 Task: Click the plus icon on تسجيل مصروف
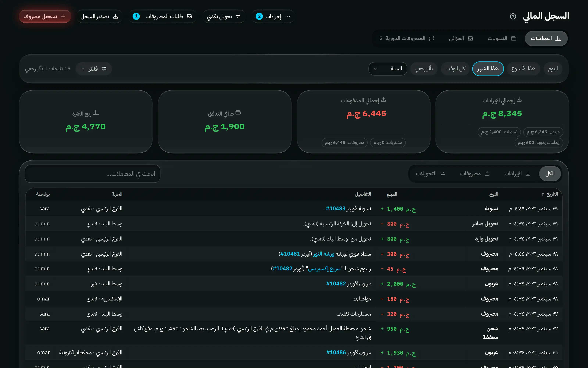coord(63,16)
